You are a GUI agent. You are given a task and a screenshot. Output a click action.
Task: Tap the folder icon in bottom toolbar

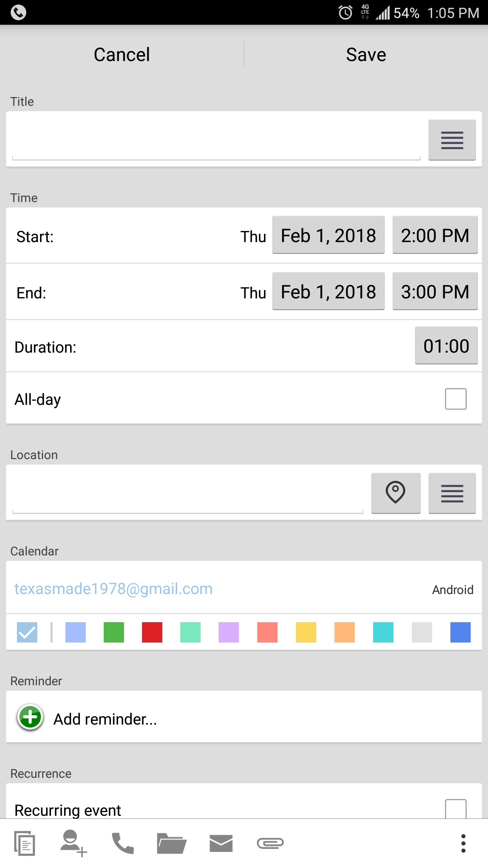tap(171, 843)
